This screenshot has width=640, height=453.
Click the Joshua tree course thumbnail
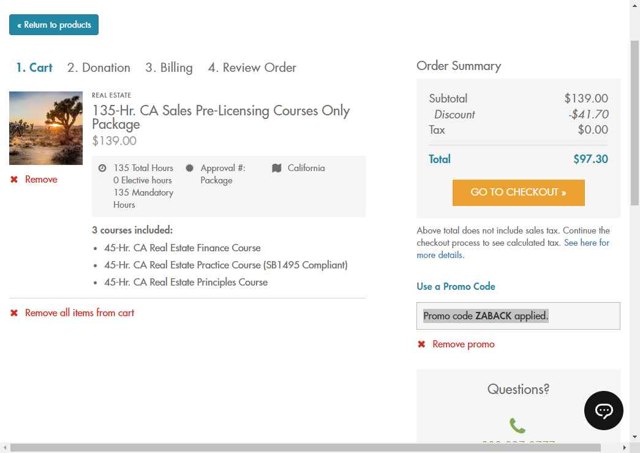(x=46, y=128)
